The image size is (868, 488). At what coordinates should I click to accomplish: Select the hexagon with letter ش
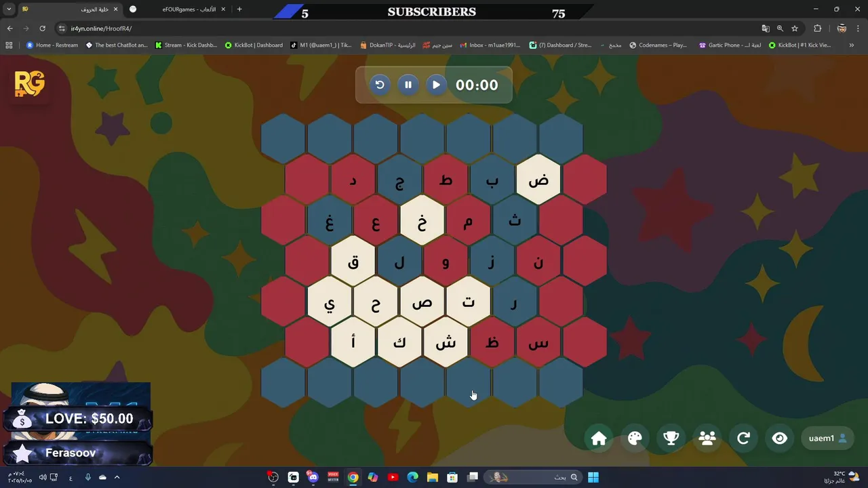click(446, 343)
